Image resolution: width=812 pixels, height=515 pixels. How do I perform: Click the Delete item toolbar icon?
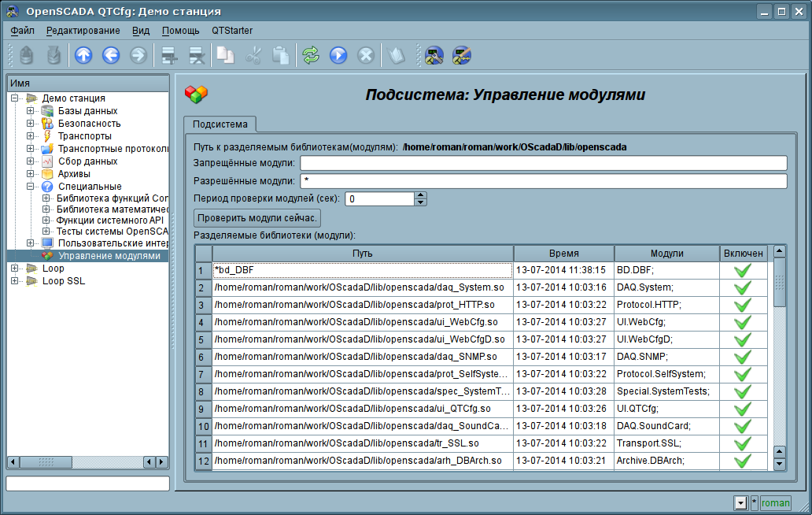[197, 55]
